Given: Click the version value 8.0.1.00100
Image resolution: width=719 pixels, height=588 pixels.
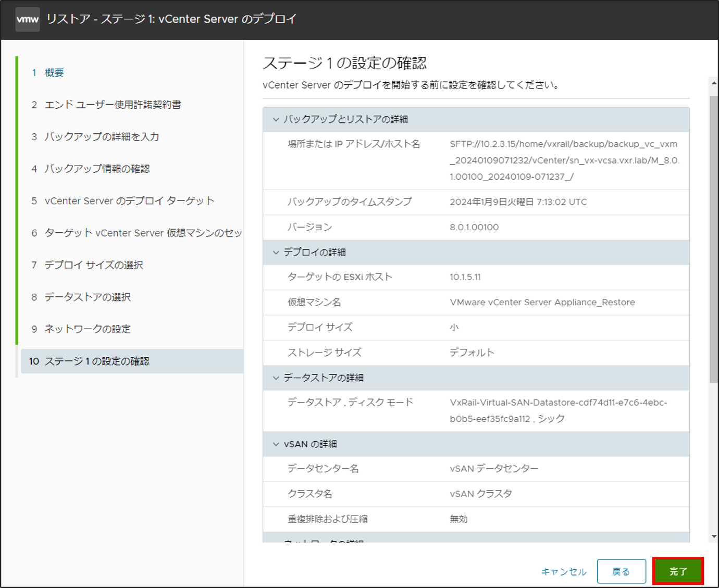Looking at the screenshot, I should pos(474,227).
